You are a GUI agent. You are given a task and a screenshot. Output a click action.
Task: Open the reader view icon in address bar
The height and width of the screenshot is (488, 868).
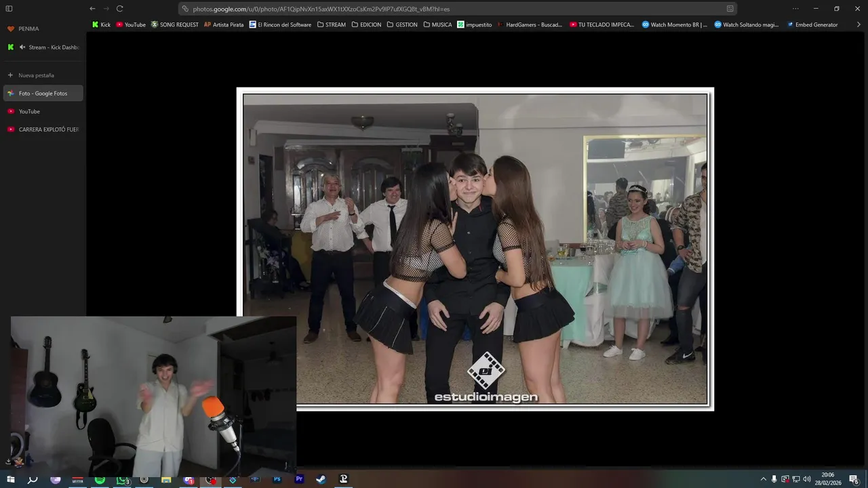pyautogui.click(x=730, y=9)
